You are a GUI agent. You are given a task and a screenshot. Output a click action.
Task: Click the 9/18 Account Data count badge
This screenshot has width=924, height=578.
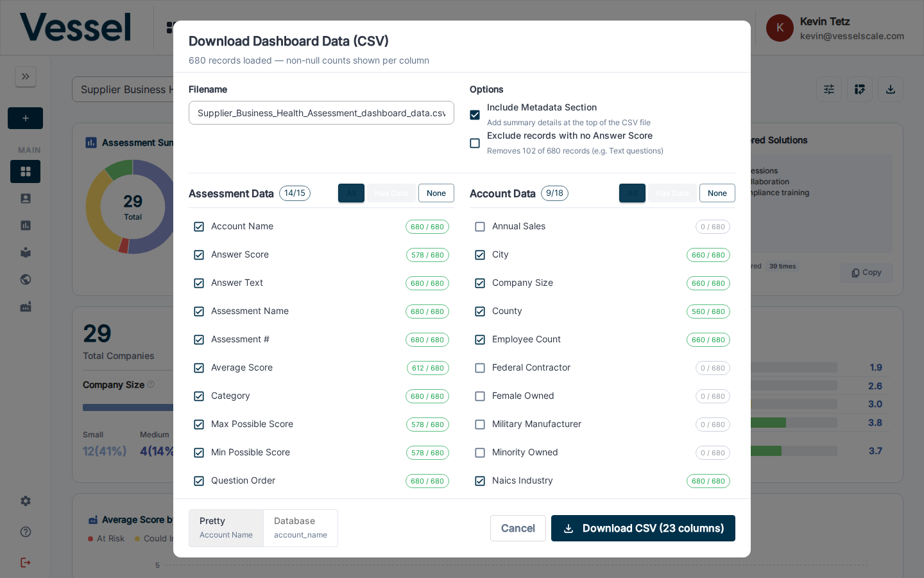(554, 193)
